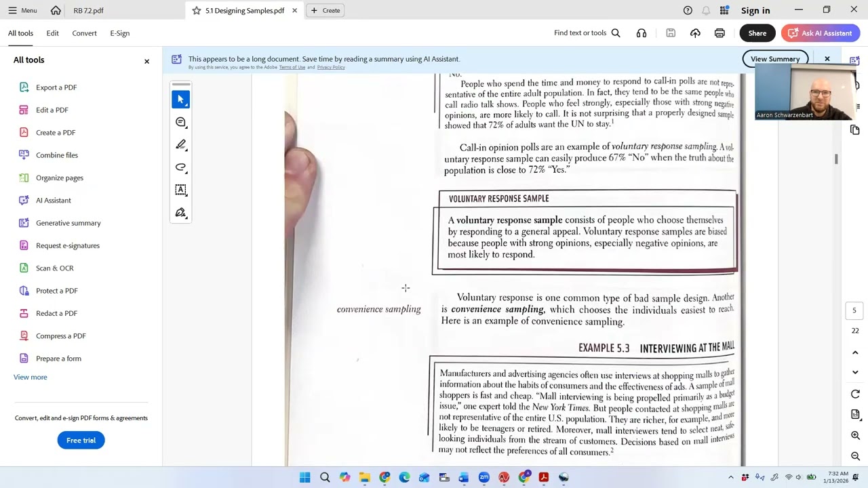Close the 5.1 Designing Samples.pdf tab
Image resolution: width=868 pixels, height=488 pixels.
click(x=294, y=10)
